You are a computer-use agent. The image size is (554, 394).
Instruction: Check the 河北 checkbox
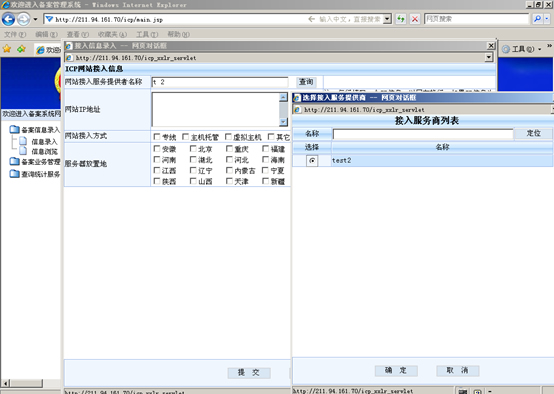coord(229,160)
